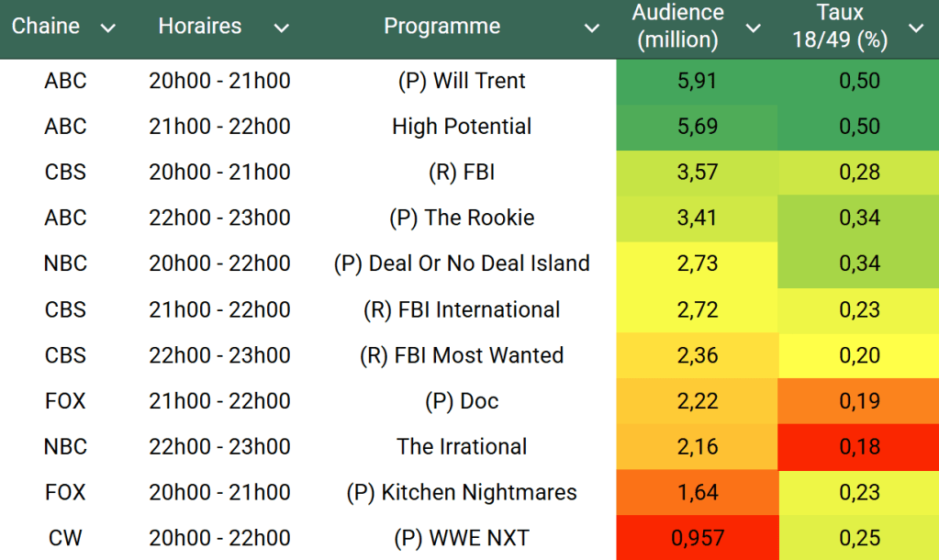939x560 pixels.
Task: Select the Programme header label
Action: pos(442,27)
